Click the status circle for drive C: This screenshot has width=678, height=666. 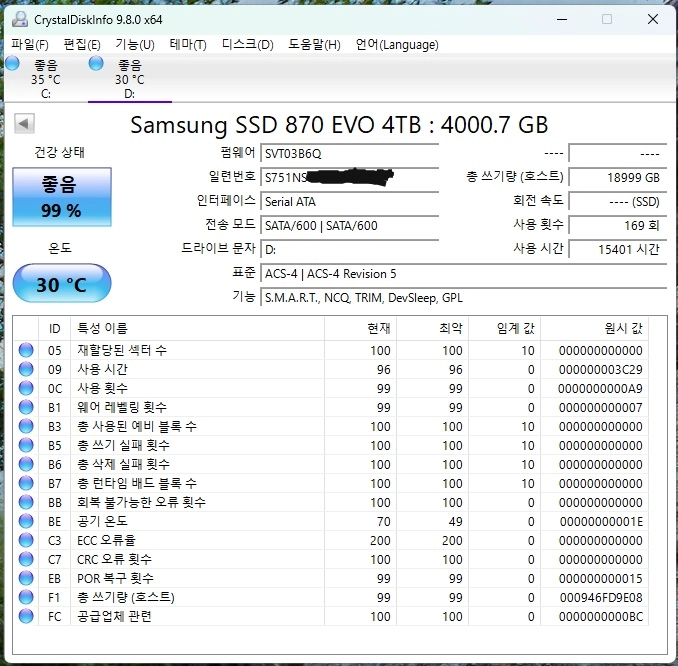pos(12,63)
